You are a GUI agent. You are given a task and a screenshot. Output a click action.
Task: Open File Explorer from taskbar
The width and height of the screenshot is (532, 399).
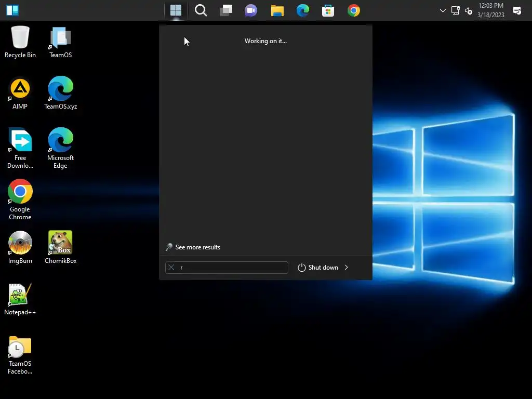(x=277, y=10)
